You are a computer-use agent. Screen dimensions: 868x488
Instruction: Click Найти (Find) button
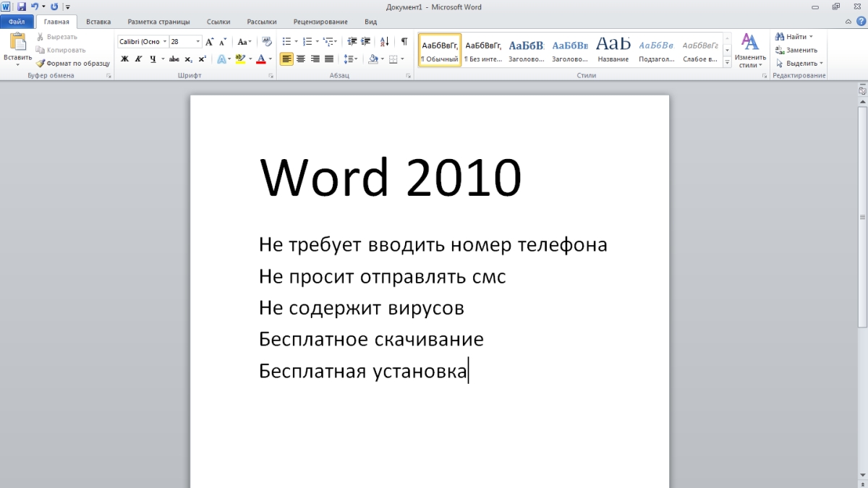[x=793, y=37]
